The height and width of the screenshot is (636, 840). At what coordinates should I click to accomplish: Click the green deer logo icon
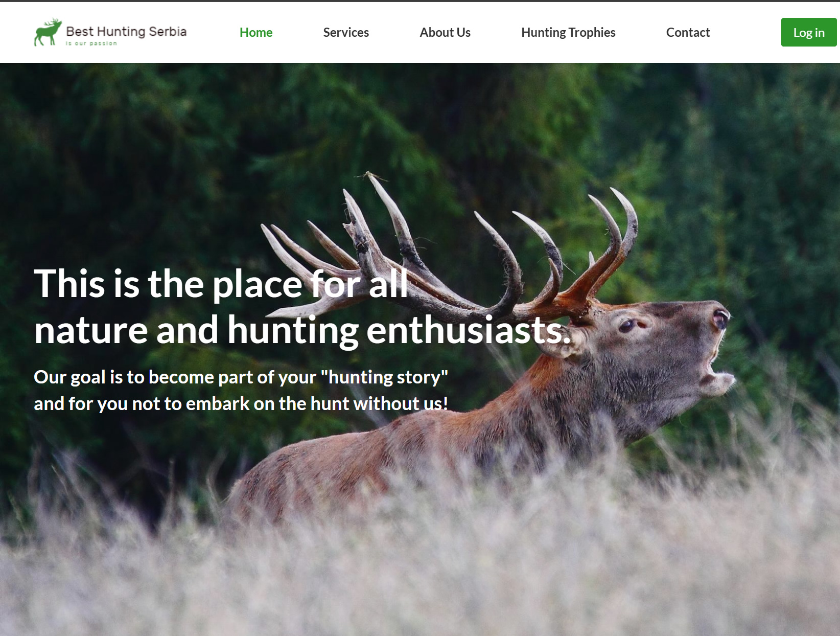[x=48, y=32]
